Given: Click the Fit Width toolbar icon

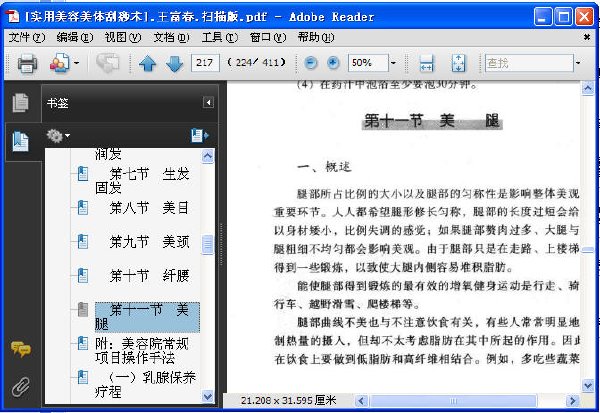Looking at the screenshot, I should (426, 63).
